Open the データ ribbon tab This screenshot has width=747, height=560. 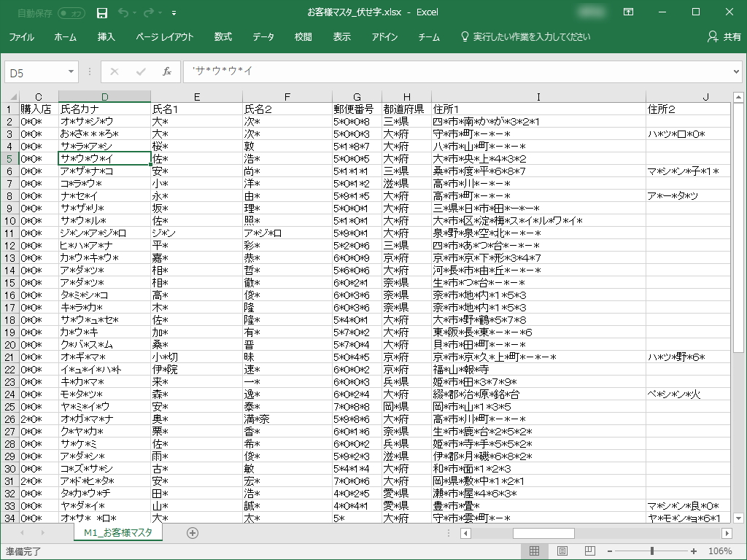coord(263,36)
